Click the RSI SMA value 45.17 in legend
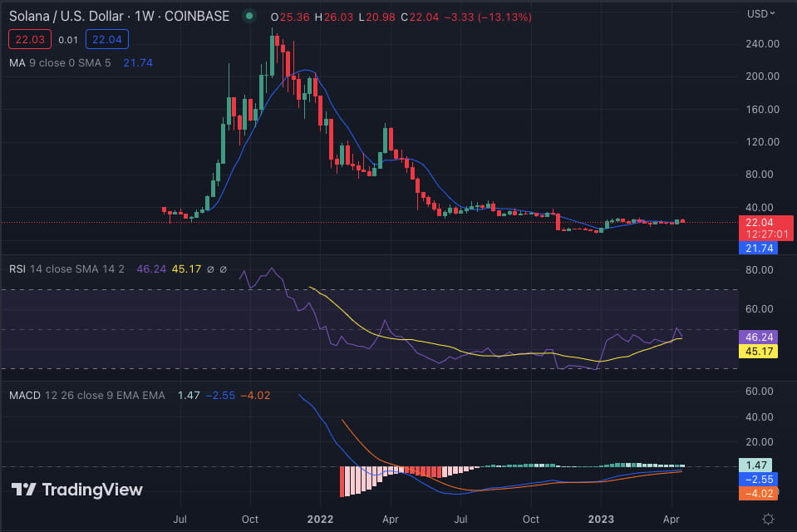The width and height of the screenshot is (797, 532). tap(186, 269)
